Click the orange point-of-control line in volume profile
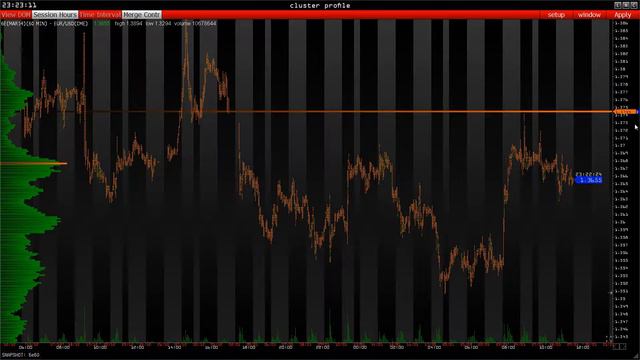Image resolution: width=640 pixels, height=360 pixels. point(34,164)
